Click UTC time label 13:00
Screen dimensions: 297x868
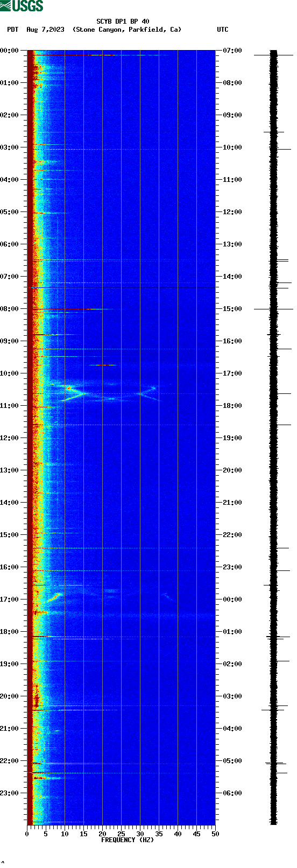[232, 244]
